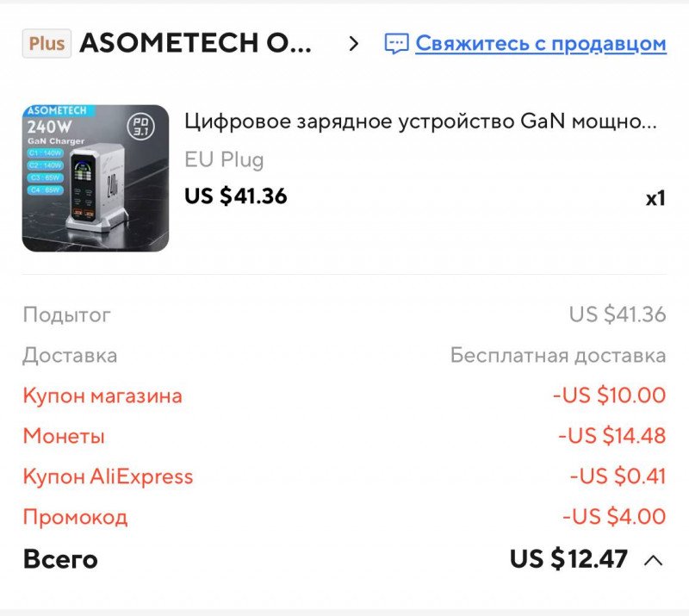Open the Цифровое зарядное устройство GaN title
The image size is (689, 616).
tap(420, 121)
